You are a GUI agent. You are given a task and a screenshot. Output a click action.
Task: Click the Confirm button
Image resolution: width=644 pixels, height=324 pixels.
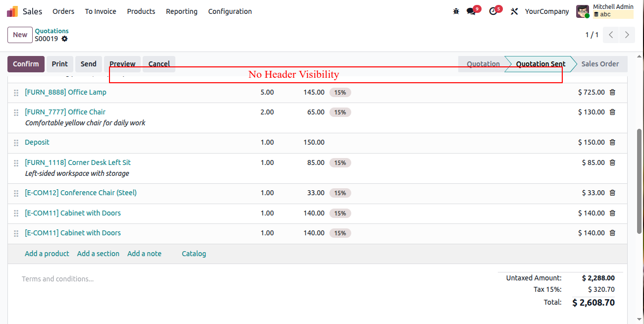[x=26, y=64]
